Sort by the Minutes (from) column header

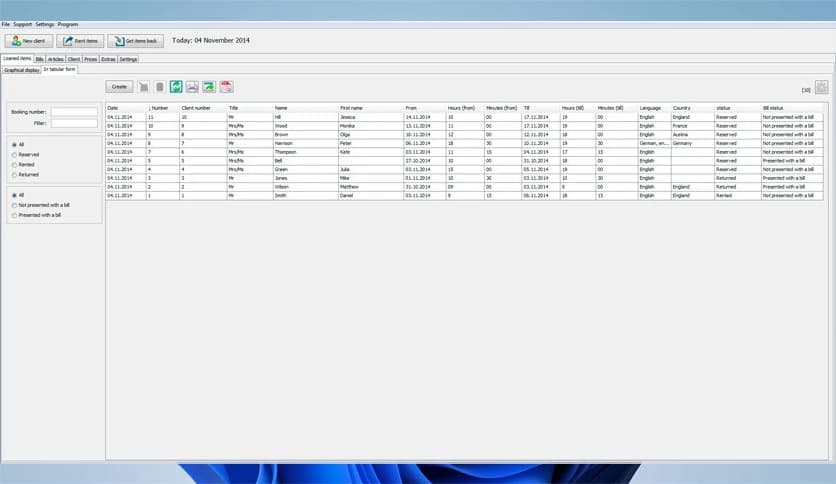point(503,108)
